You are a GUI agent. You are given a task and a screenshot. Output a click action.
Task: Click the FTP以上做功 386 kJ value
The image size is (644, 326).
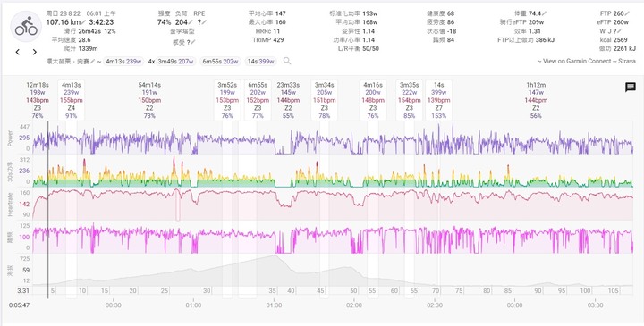point(545,40)
